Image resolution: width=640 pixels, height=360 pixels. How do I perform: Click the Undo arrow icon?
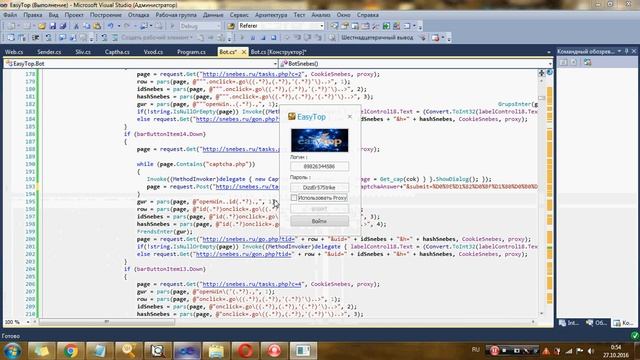[111, 26]
